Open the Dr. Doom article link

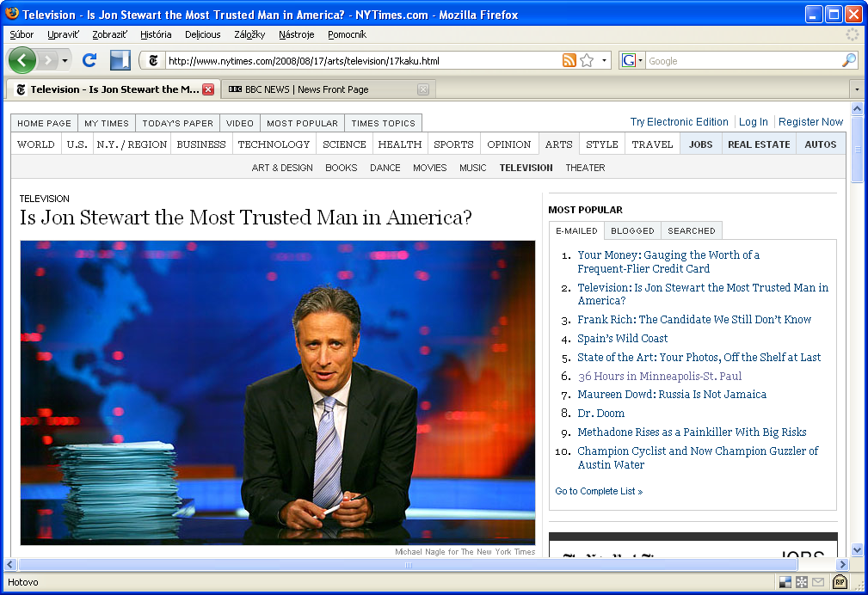(x=600, y=413)
